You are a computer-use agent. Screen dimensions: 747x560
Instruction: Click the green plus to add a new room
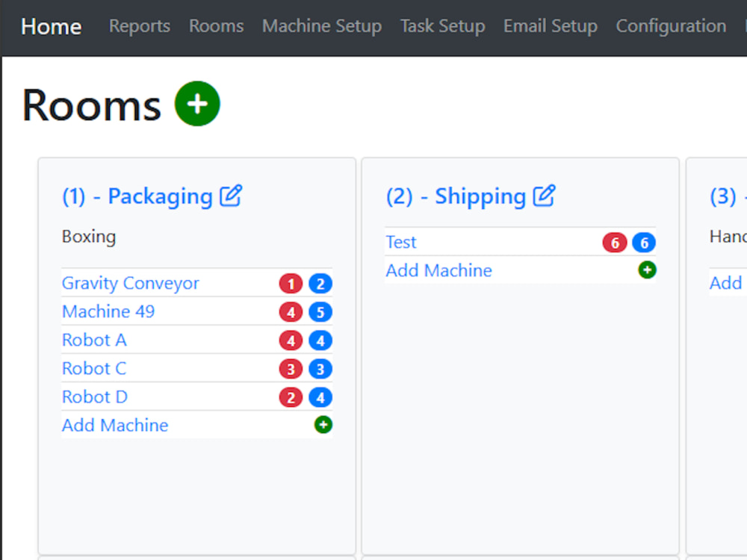click(x=196, y=104)
